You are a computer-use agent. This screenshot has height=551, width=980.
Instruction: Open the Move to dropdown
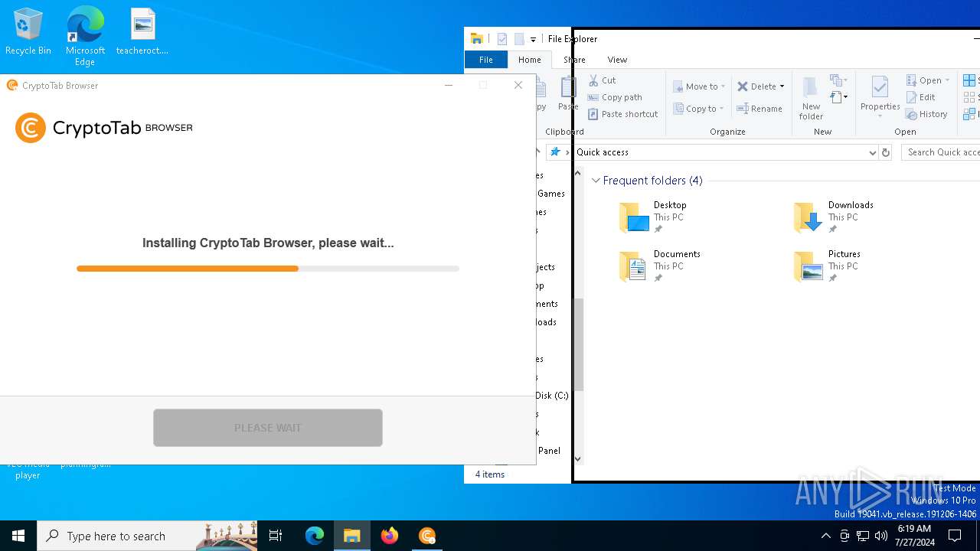[x=699, y=86]
